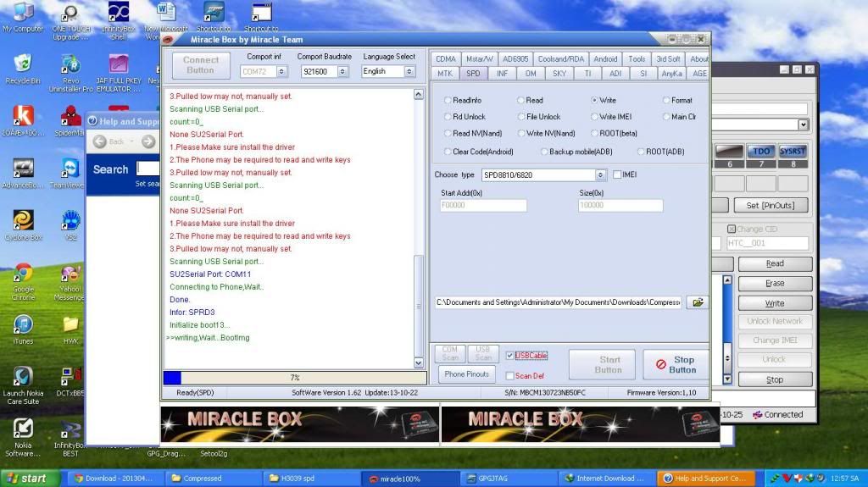This screenshot has height=487, width=868.
Task: Click Back arrow in Help and Support
Action: (x=100, y=141)
